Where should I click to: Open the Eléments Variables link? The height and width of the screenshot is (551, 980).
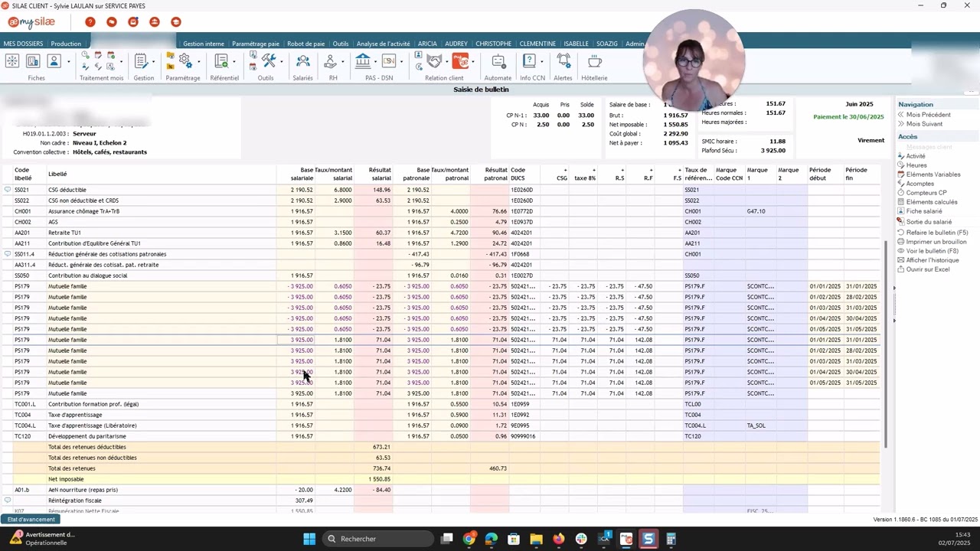933,174
